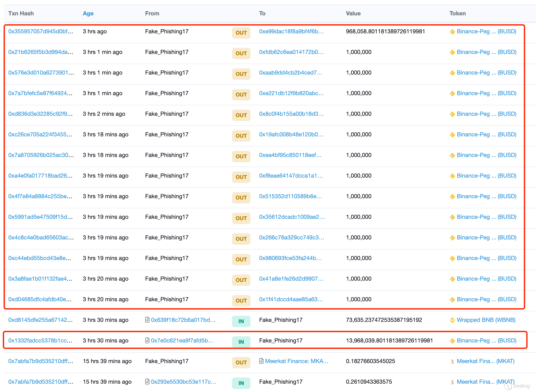Viewport: 536px width, 392px height.
Task: Open sender address 0x7e0c621ea9f7afd5b
Action: point(182,340)
